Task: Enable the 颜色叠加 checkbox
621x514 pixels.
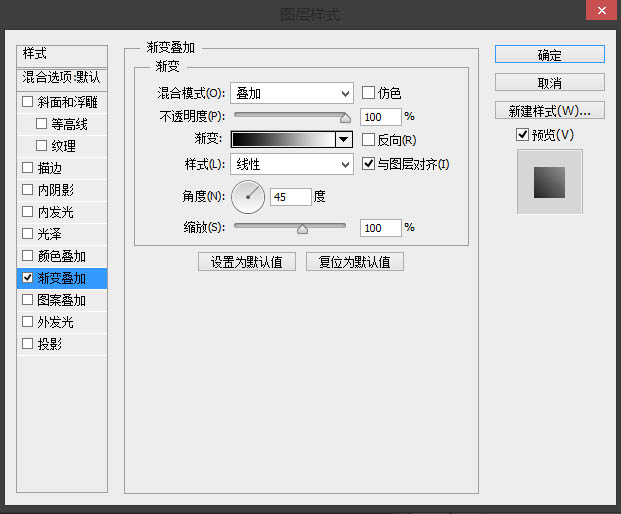Action: click(27, 255)
